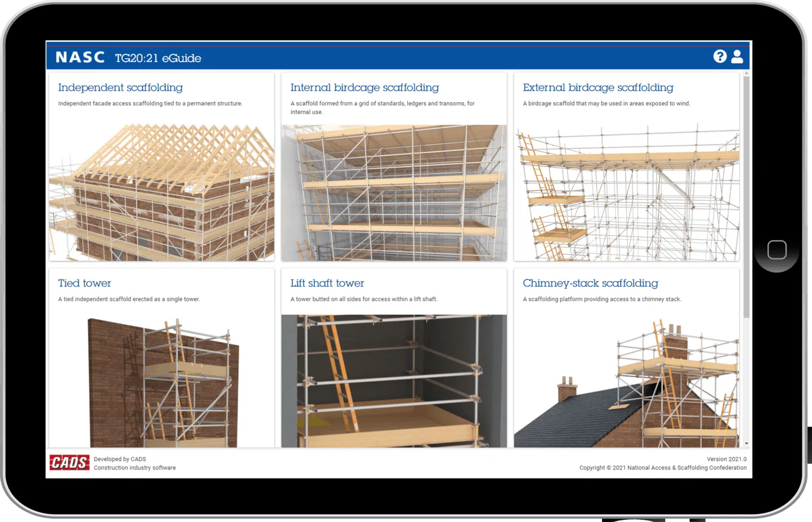Choose the Lift shaft tower title
This screenshot has height=522, width=812.
[x=327, y=283]
